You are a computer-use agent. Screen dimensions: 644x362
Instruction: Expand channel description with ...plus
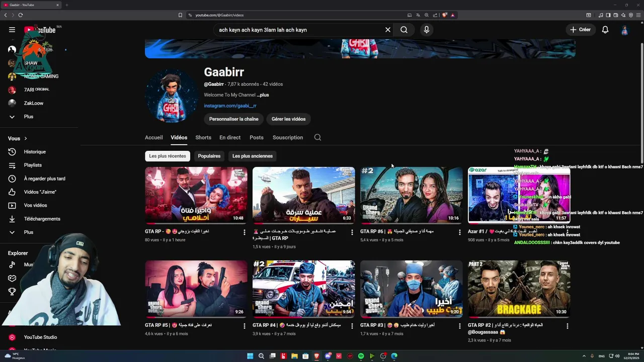[263, 95]
